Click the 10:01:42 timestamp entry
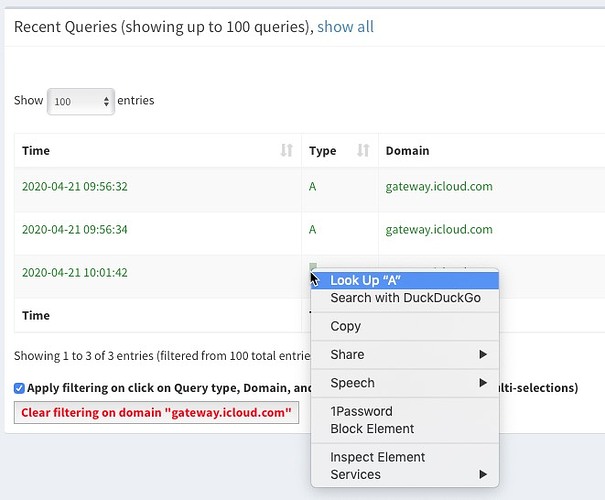Screen dimensions: 605x500 tap(74, 273)
